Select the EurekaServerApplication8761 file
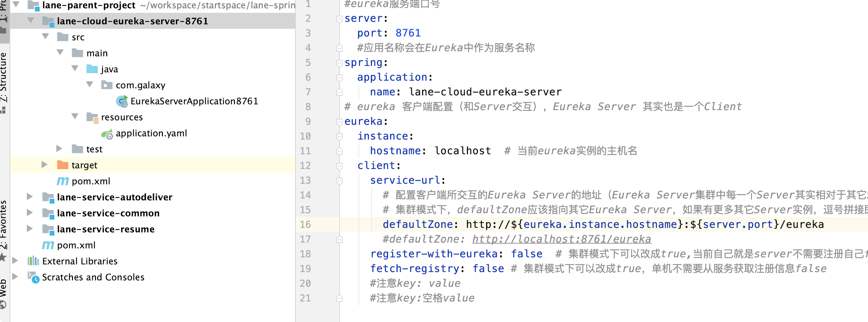Viewport: 868px width, 322px height. pos(194,101)
